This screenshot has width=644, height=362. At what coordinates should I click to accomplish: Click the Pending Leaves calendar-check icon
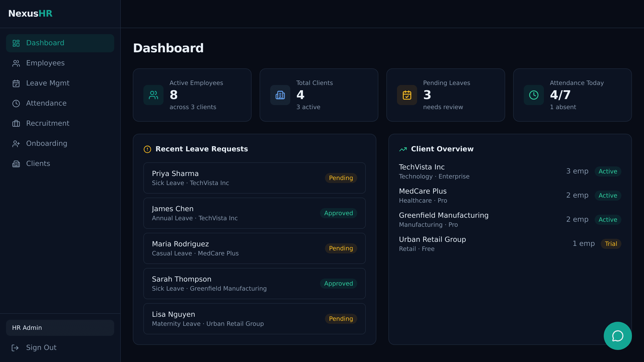coord(407,95)
